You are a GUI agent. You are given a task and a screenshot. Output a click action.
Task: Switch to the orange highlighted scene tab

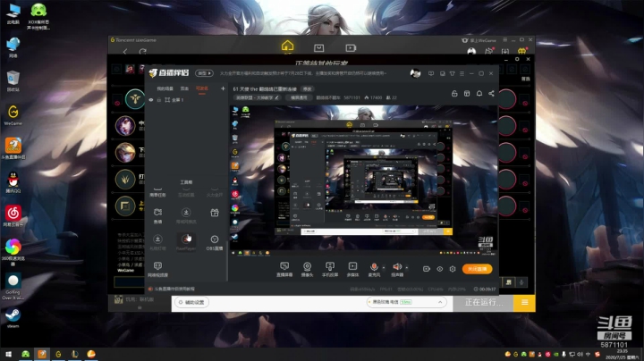coord(201,88)
